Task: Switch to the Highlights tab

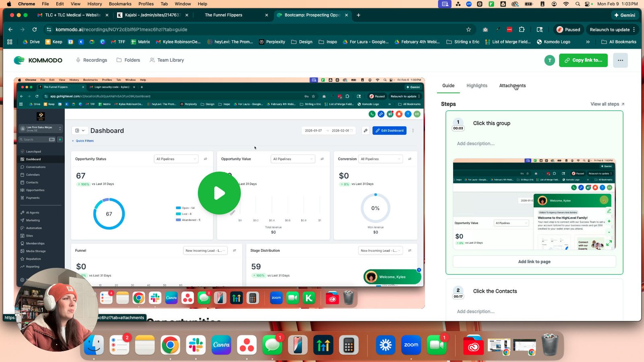Action: [477, 86]
